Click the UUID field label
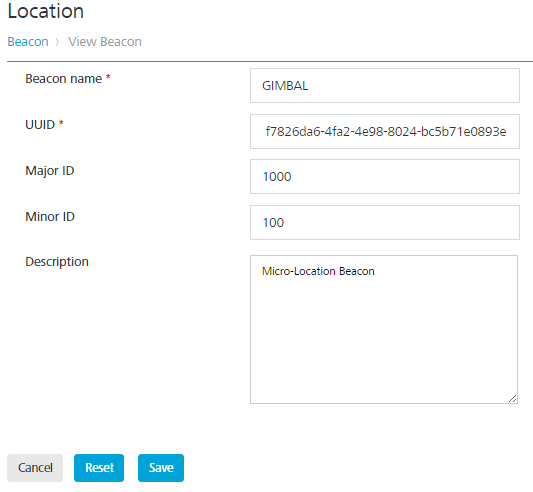This screenshot has width=533, height=492. point(40,125)
